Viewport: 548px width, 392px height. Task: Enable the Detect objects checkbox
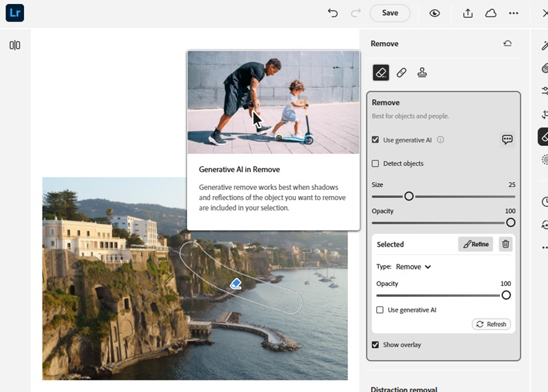(375, 164)
